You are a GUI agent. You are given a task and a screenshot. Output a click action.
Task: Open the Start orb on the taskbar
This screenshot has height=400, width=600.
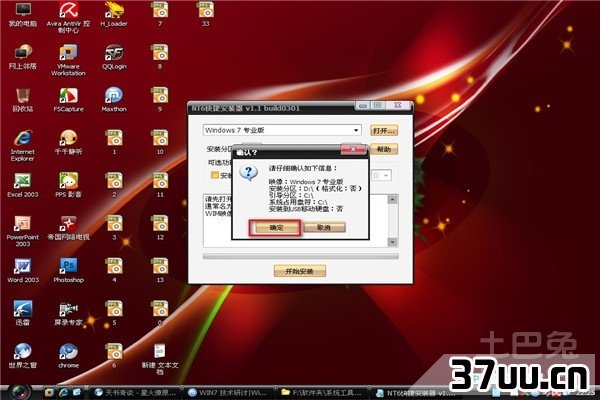click(x=19, y=392)
